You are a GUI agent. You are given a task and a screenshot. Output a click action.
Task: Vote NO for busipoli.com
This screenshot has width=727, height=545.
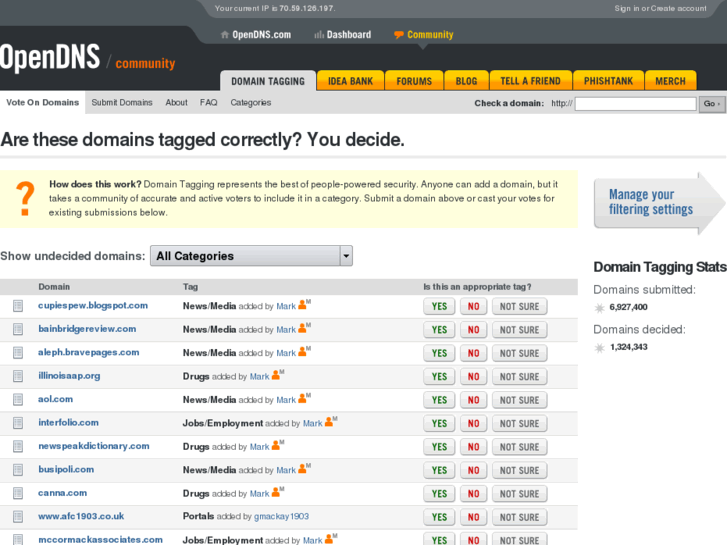(x=473, y=470)
